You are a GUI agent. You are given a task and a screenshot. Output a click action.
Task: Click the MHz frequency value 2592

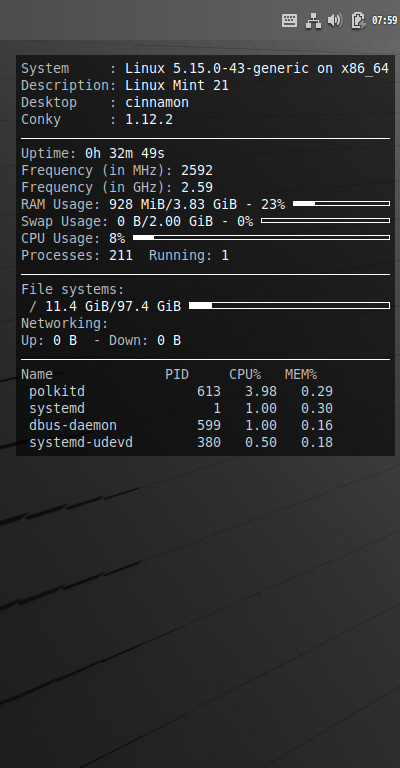(x=197, y=170)
